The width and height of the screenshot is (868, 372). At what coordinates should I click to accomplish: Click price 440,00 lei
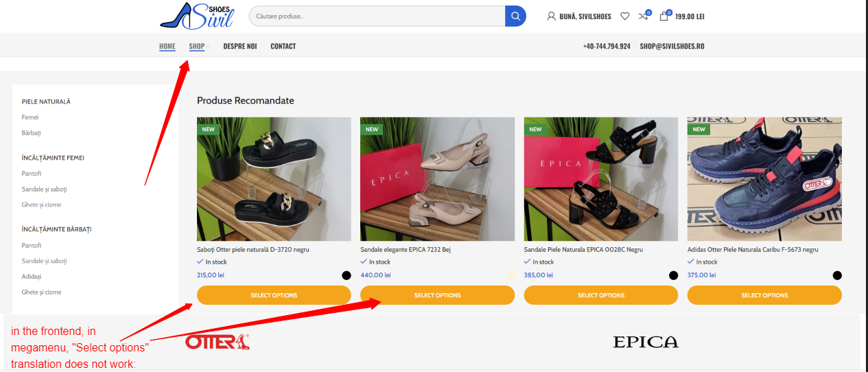pyautogui.click(x=375, y=275)
